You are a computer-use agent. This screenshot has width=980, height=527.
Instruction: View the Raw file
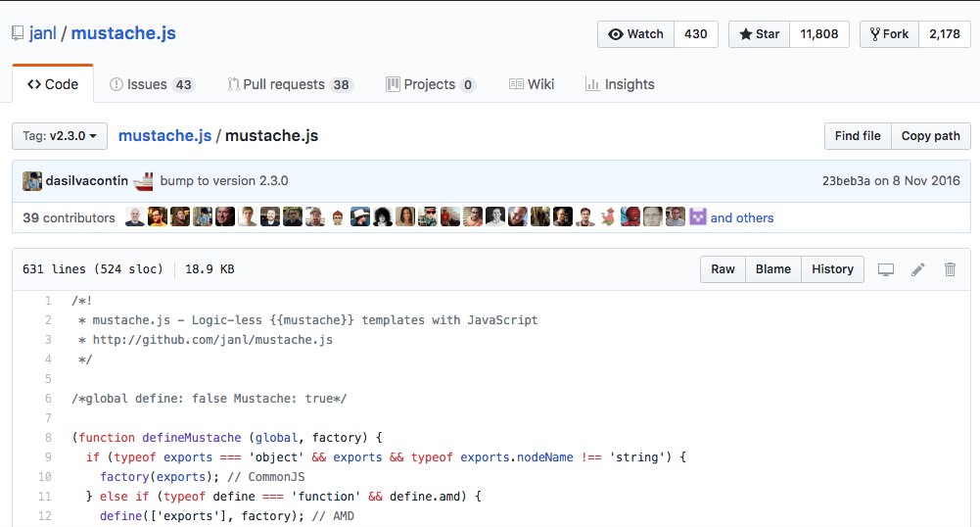[723, 269]
